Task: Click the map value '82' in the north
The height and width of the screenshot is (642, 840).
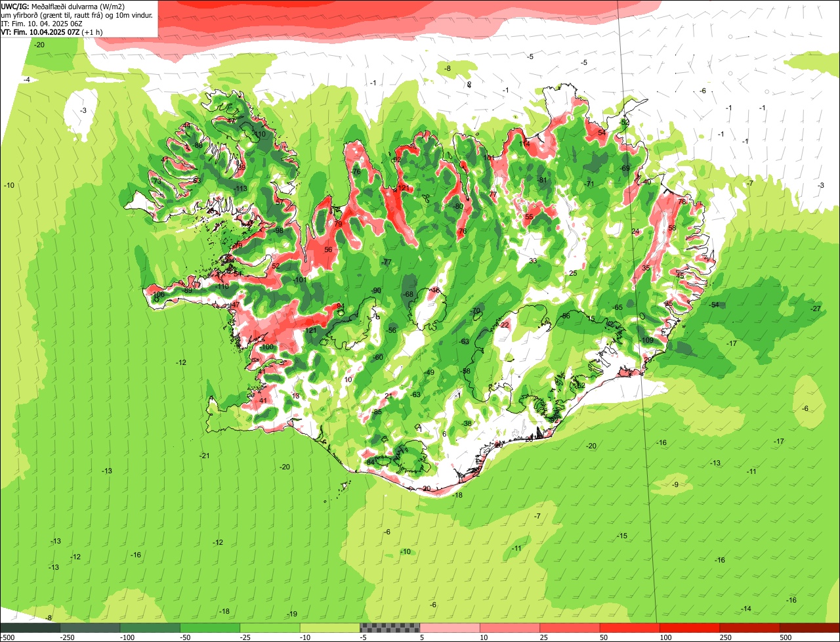Action: pyautogui.click(x=396, y=160)
